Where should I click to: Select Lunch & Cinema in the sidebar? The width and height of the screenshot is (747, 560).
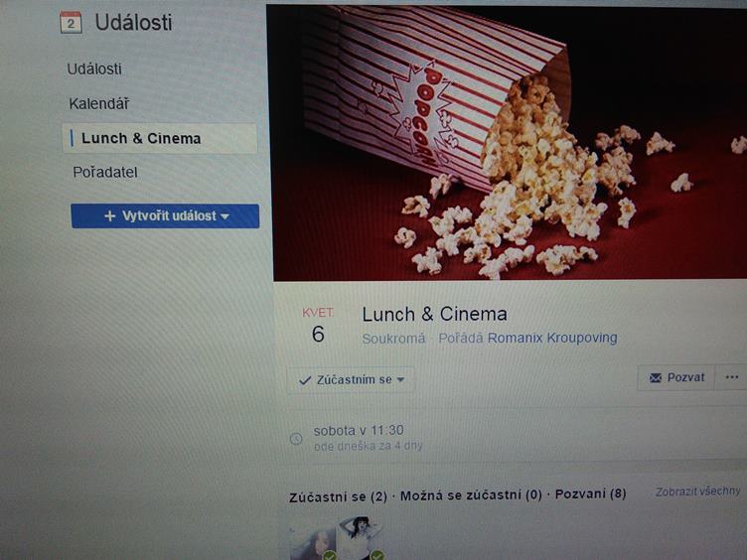159,139
